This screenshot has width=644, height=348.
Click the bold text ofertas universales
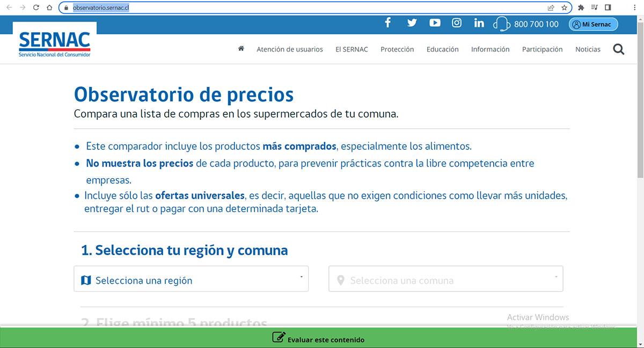click(x=200, y=195)
